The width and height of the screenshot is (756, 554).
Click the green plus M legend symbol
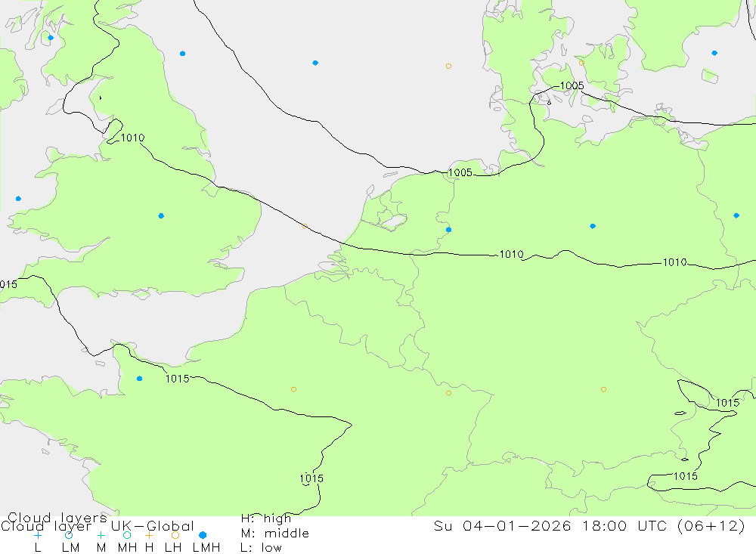tap(101, 535)
